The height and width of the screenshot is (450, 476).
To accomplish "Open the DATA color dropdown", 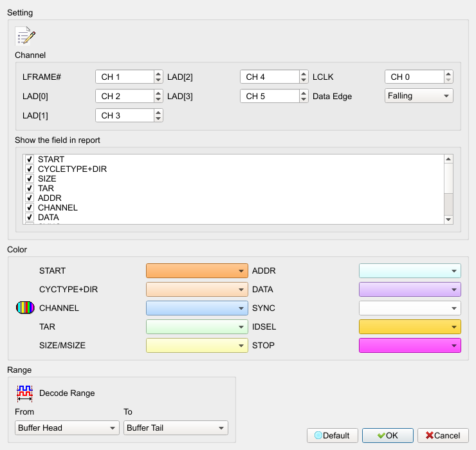I will pos(410,289).
